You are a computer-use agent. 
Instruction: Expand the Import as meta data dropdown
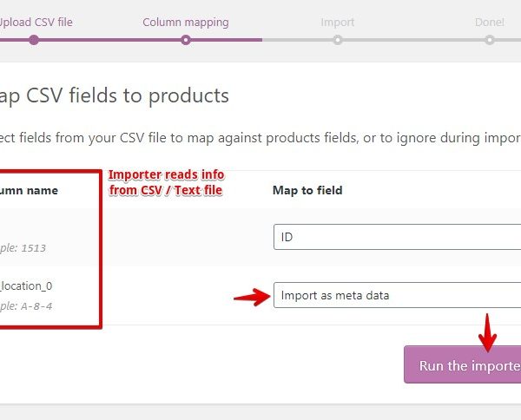[397, 295]
